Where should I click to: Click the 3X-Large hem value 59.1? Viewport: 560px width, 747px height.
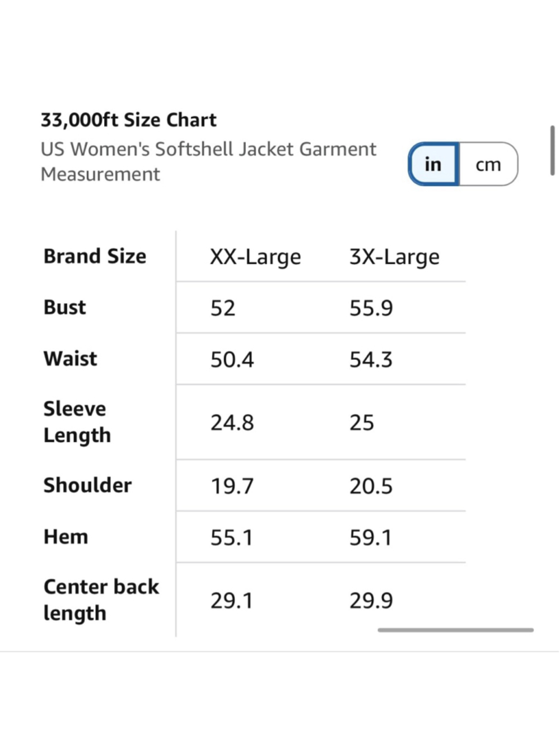click(371, 537)
